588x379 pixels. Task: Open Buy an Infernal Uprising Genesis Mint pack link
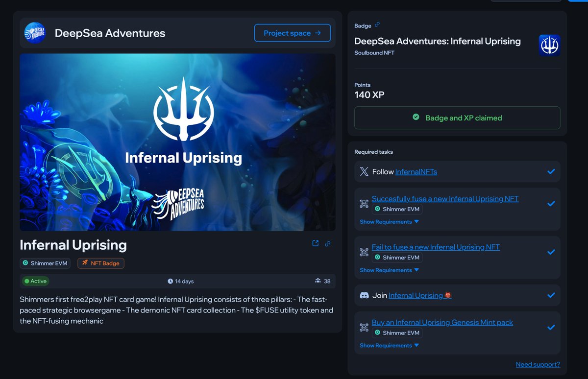(x=442, y=322)
